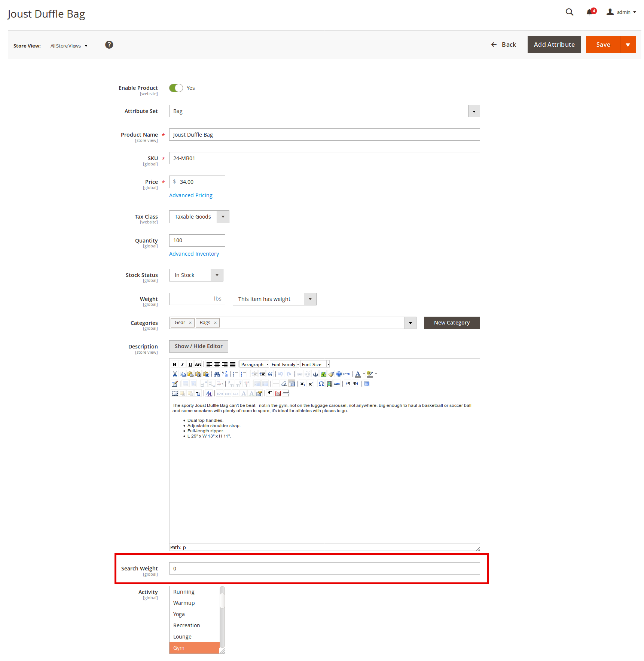Expand the Stock Status dropdown
Screen dimensions: 644x661
click(217, 275)
